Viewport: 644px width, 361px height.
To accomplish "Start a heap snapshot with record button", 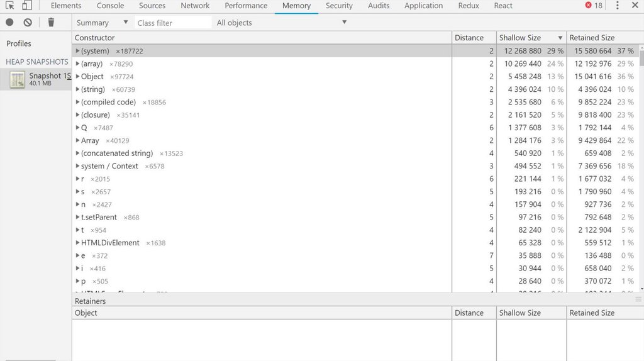I will 9,22.
